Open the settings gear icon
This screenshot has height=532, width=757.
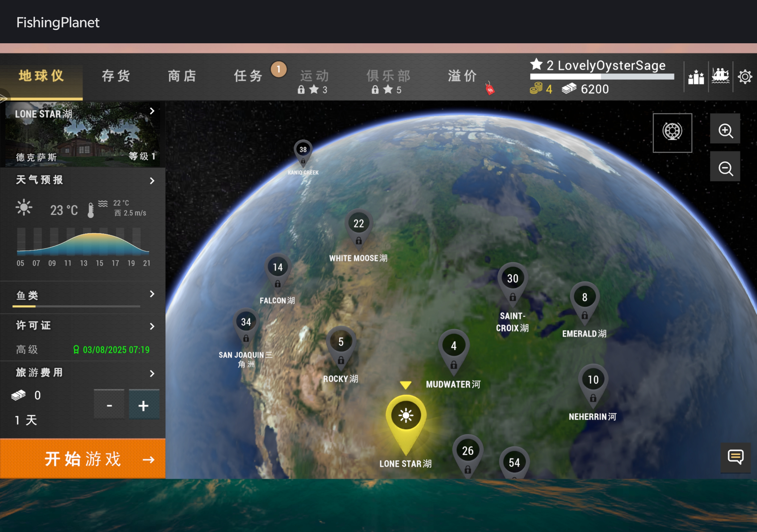tap(745, 77)
